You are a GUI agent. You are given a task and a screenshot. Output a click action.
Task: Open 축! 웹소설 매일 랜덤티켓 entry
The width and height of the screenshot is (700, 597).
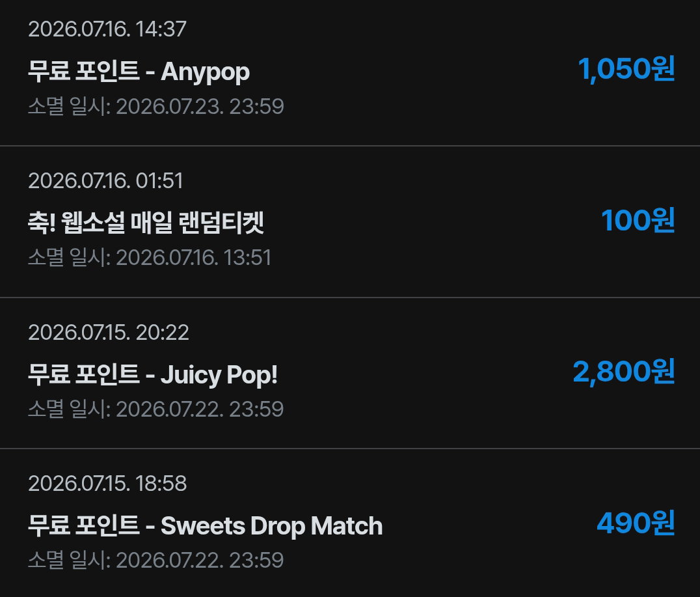pyautogui.click(x=350, y=221)
